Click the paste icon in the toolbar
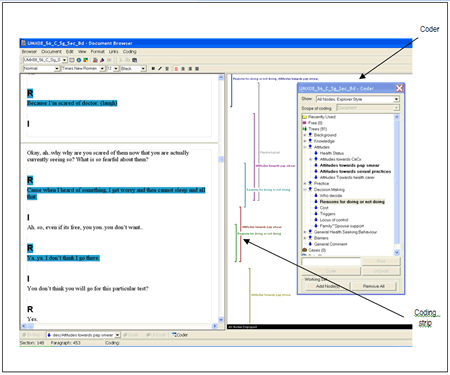 click(x=135, y=60)
